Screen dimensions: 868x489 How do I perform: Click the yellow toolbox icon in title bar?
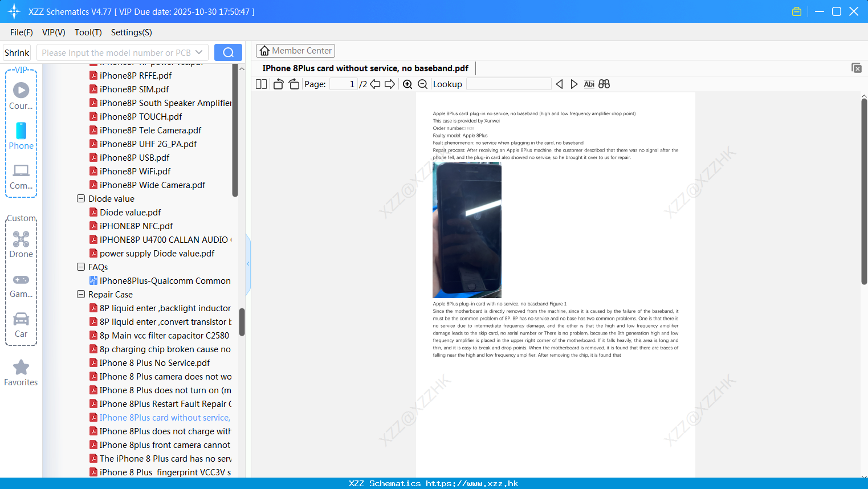coord(797,11)
